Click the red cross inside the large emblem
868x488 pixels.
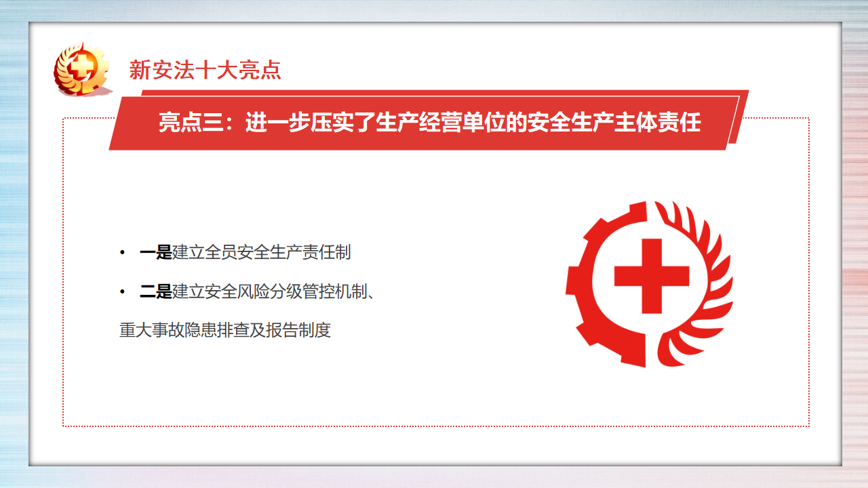click(x=652, y=275)
